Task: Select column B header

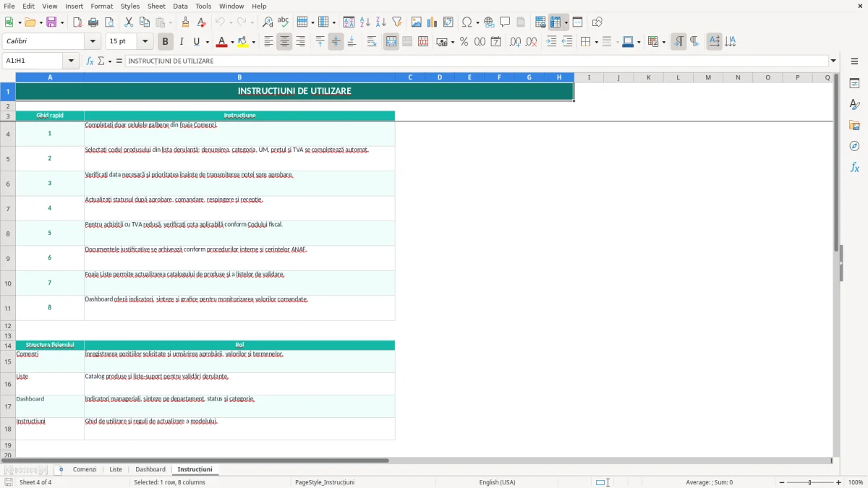Action: (x=239, y=77)
